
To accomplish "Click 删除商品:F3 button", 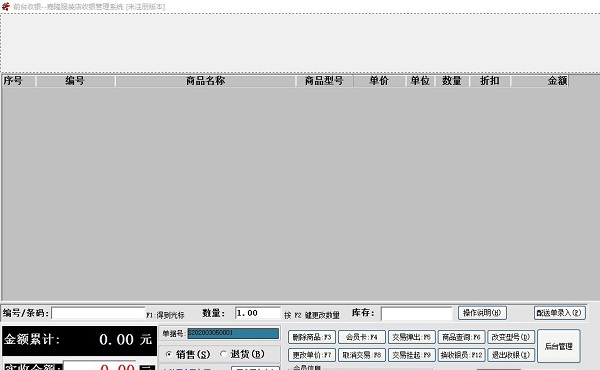I will point(312,337).
